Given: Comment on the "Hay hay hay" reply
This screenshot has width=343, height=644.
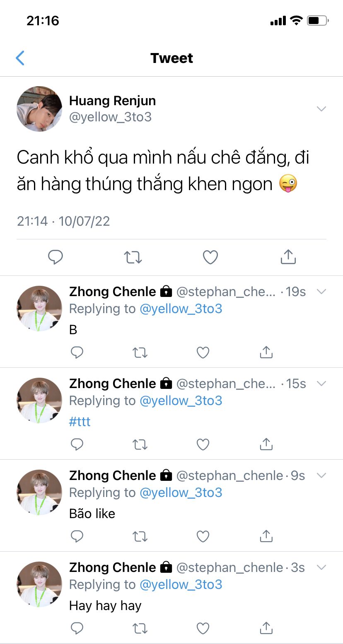Looking at the screenshot, I should coord(77,628).
